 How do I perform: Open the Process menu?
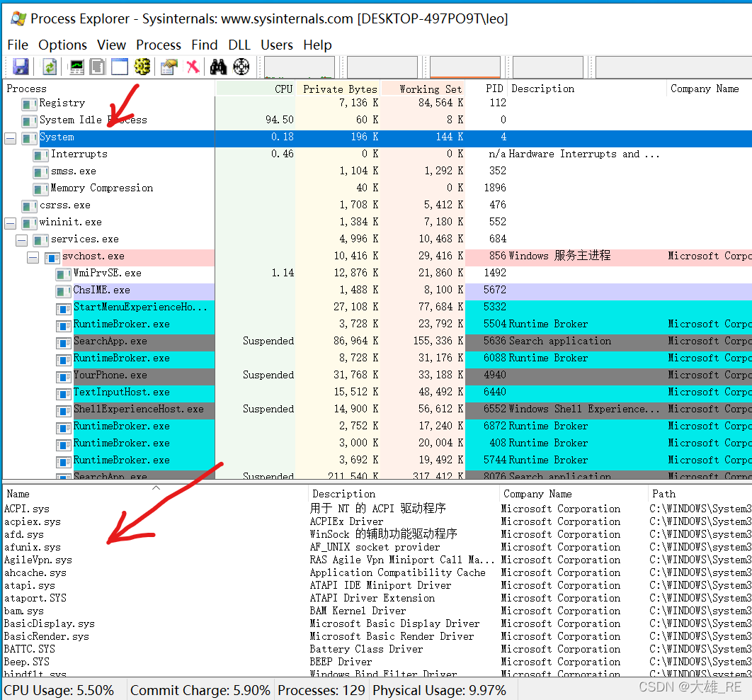(159, 45)
